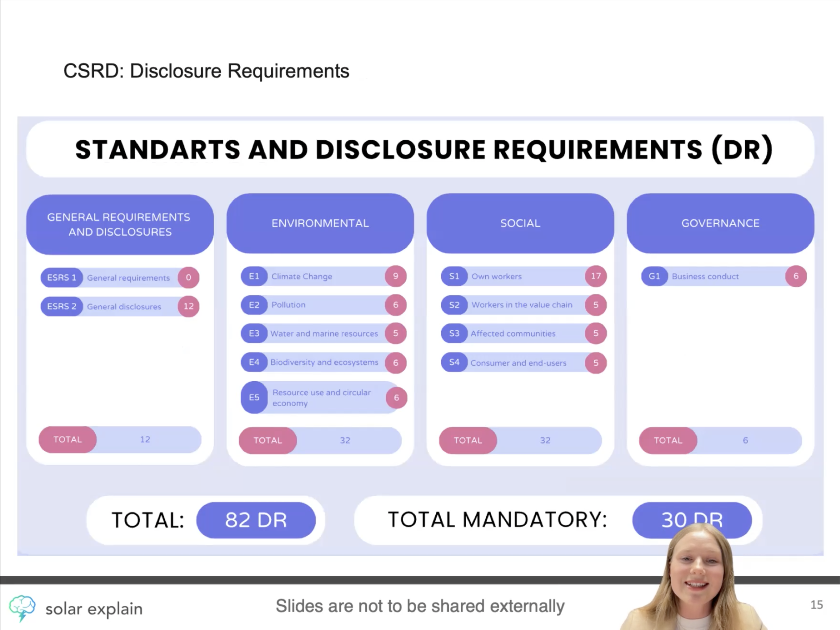Click the 5 count beside Affected communities
840x630 pixels.
pos(596,333)
